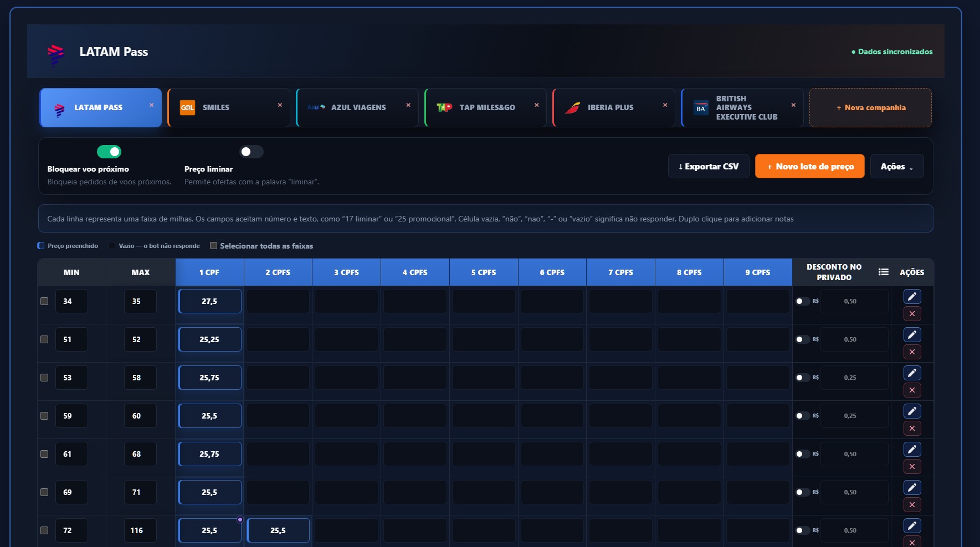The width and height of the screenshot is (980, 547).
Task: Click the 2 CPFs price 25,5 field
Action: point(278,530)
